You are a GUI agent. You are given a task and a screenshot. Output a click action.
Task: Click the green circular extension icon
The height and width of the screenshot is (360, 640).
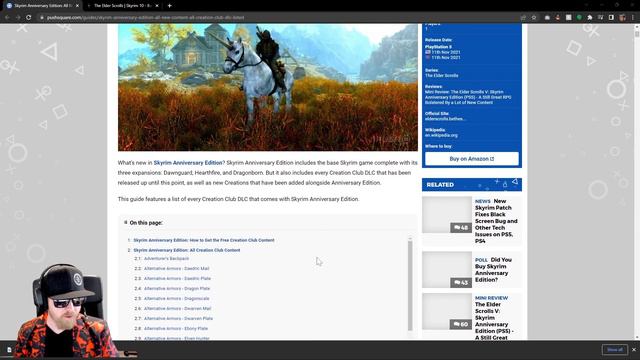click(x=579, y=18)
